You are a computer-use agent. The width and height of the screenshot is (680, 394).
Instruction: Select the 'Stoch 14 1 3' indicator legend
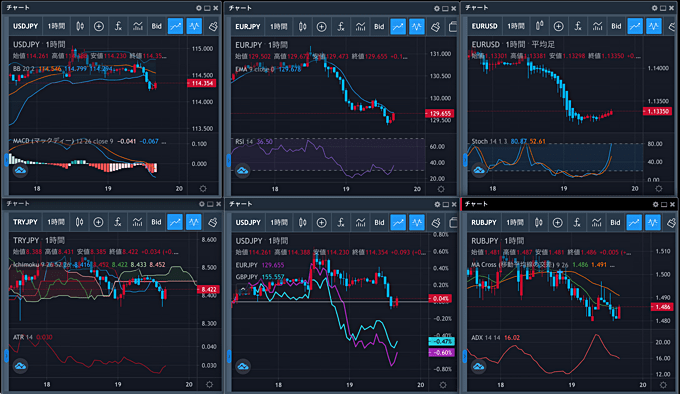click(x=490, y=141)
